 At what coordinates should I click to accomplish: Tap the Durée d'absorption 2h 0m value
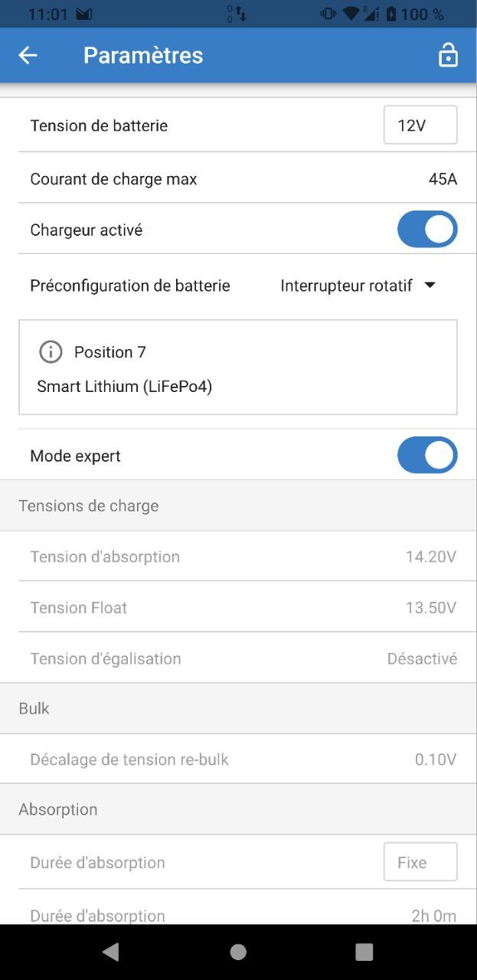(x=433, y=915)
